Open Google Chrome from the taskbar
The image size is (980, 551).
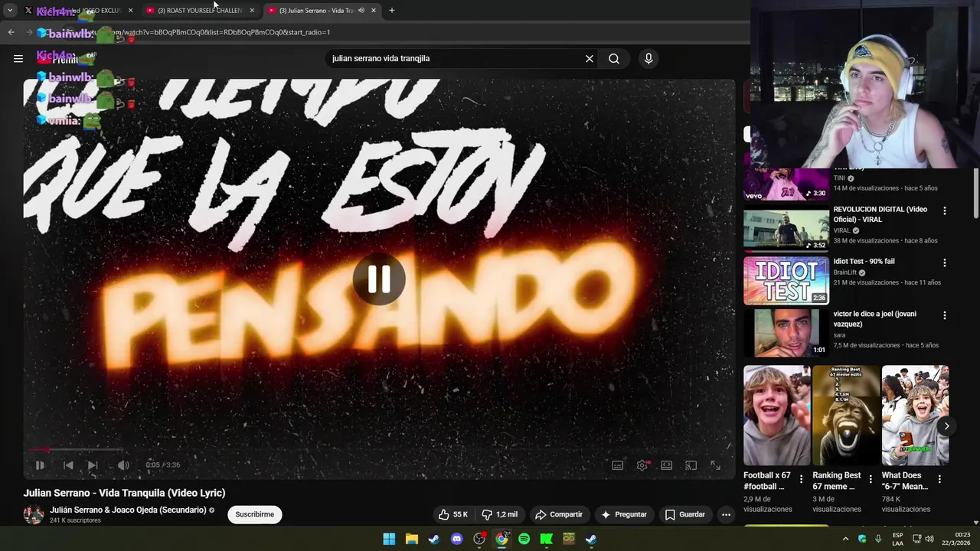click(501, 539)
